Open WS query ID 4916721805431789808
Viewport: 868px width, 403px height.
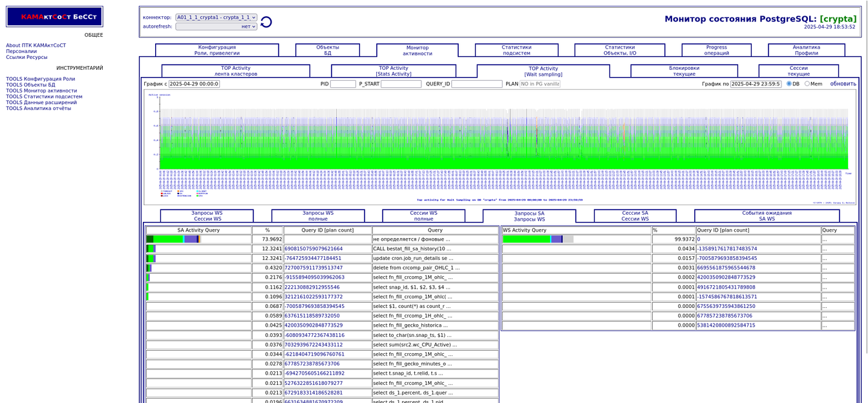point(726,287)
